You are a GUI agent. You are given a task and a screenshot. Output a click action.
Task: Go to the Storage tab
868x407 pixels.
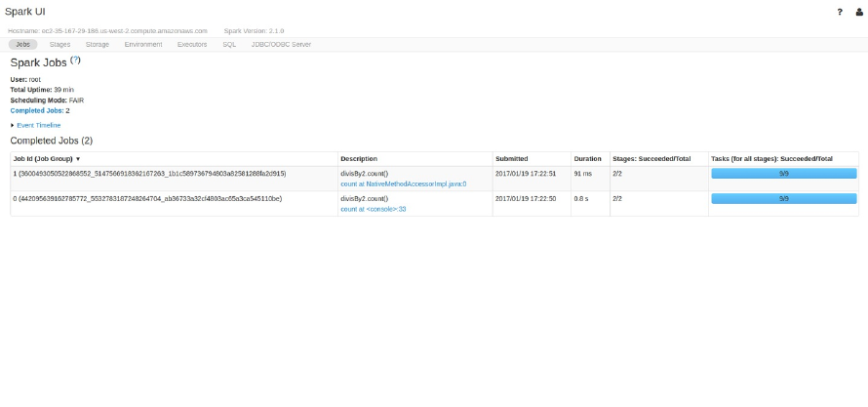click(98, 44)
